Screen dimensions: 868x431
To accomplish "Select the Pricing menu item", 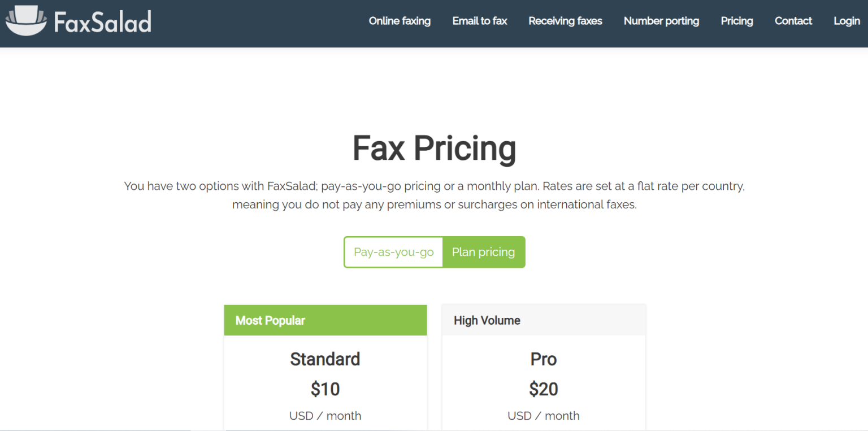I will (736, 21).
